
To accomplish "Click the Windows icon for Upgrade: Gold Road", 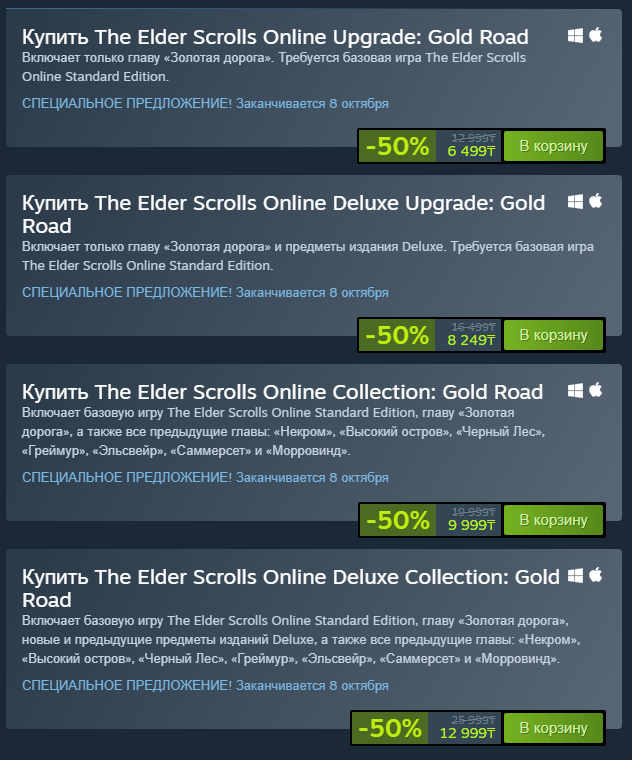I will [575, 35].
